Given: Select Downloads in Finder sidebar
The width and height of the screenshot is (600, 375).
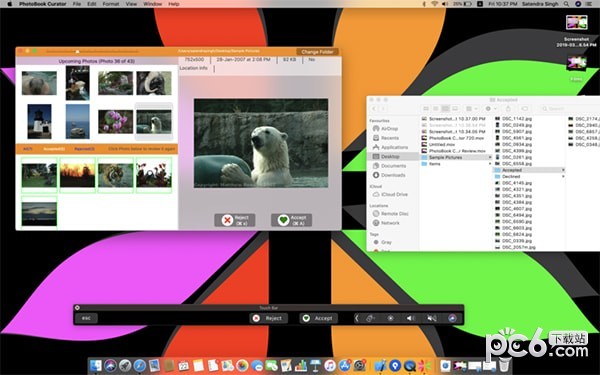Looking at the screenshot, I should click(393, 175).
